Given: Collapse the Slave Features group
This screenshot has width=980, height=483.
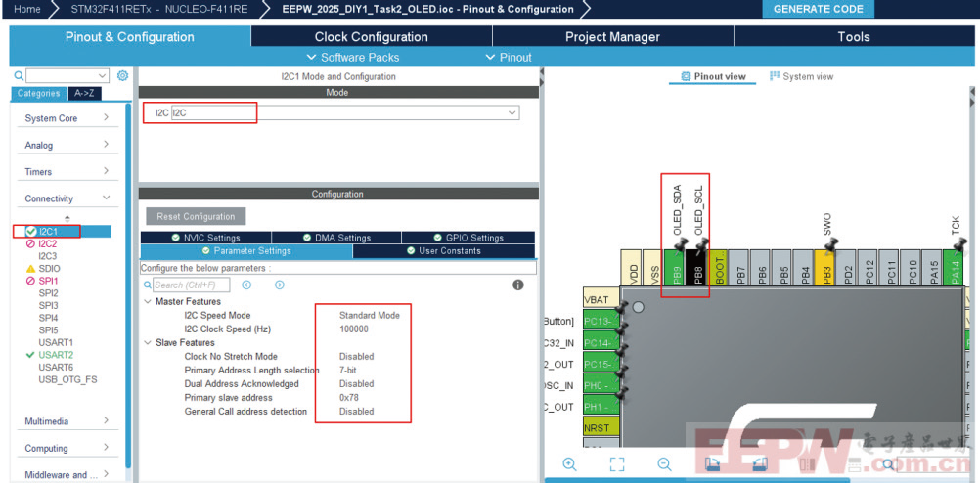Looking at the screenshot, I should click(148, 343).
